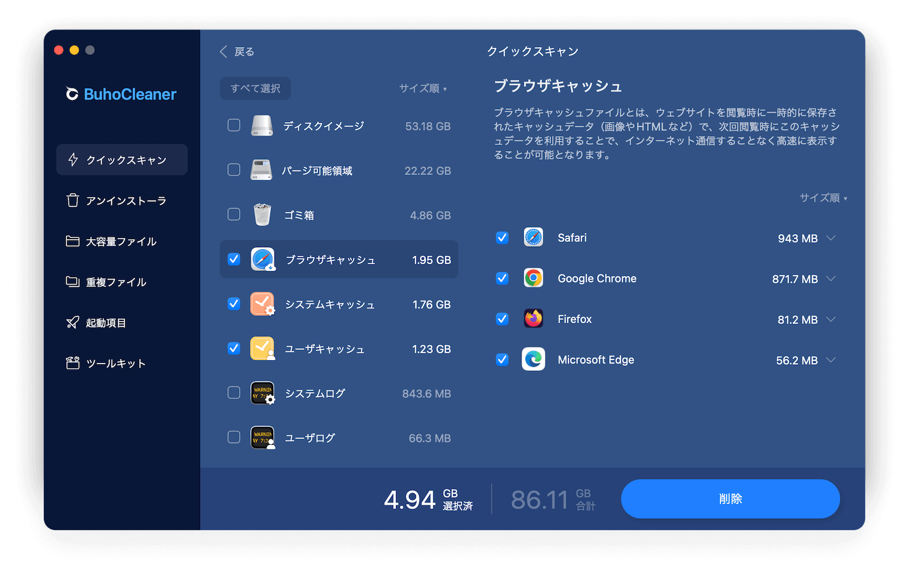Click the パージ可能領域 drive icon
This screenshot has height=588, width=909.
point(261,170)
